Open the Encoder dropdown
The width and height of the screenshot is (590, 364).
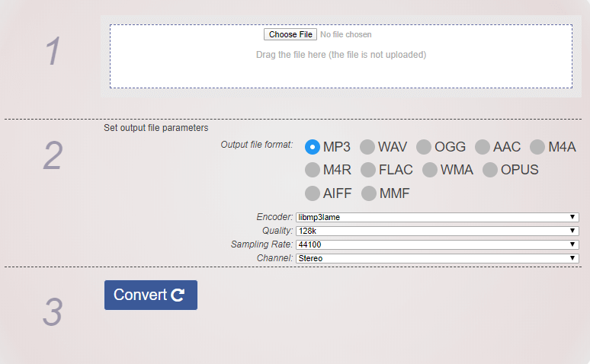tap(437, 218)
